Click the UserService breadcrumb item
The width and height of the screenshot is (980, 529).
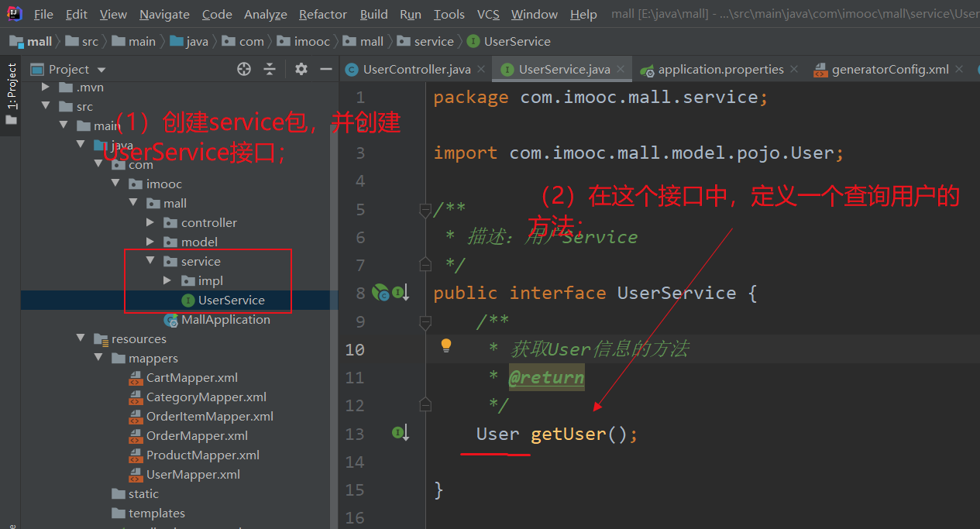coord(508,41)
